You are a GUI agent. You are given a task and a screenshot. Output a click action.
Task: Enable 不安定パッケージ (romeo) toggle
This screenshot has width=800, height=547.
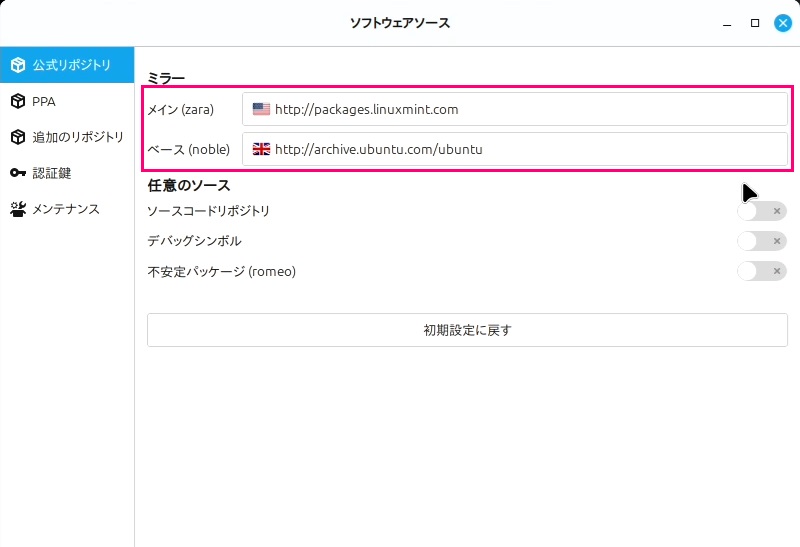761,271
